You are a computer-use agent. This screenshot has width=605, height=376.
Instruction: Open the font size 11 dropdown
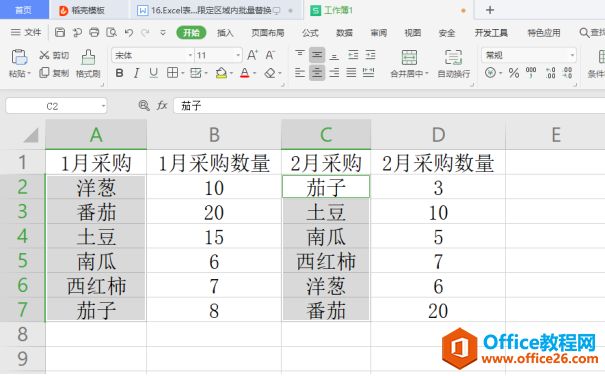coord(238,56)
